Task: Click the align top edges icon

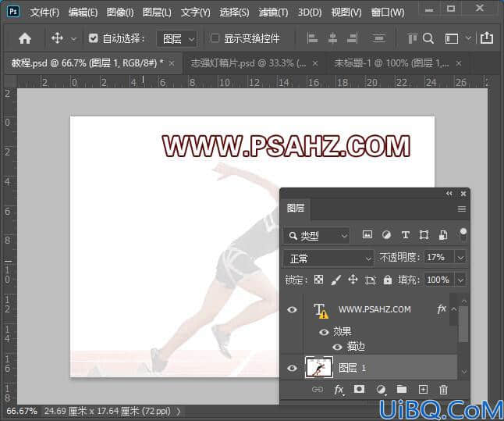Action: (x=412, y=38)
